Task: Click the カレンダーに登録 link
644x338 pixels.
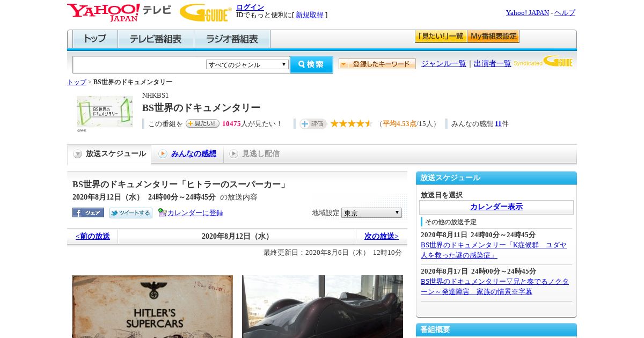Action: 195,213
